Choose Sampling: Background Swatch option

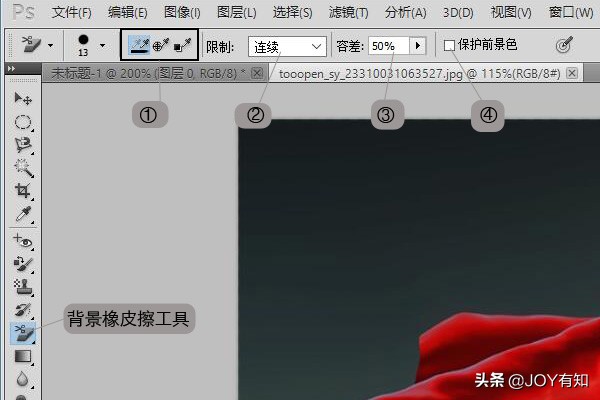click(x=182, y=45)
